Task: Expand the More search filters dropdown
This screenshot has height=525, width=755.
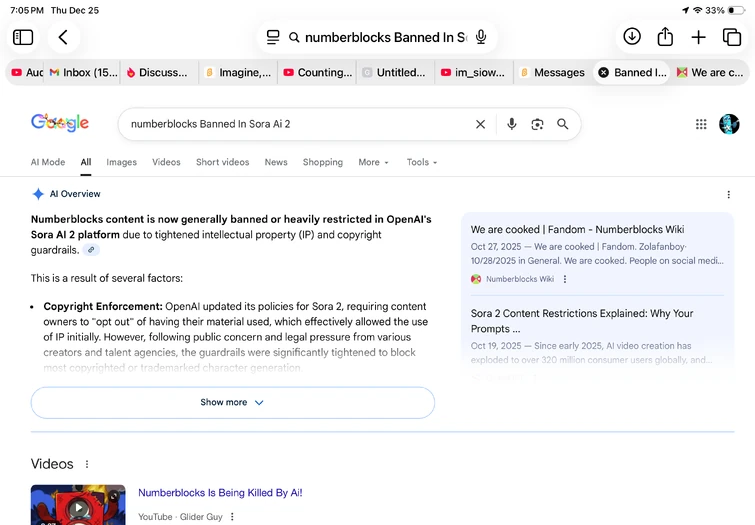Action: [x=373, y=162]
